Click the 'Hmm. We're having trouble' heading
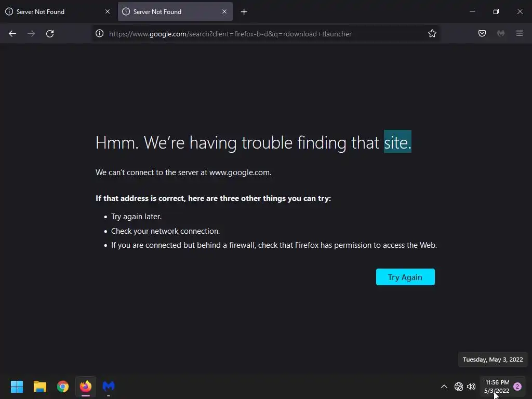The image size is (532, 399). click(x=254, y=142)
